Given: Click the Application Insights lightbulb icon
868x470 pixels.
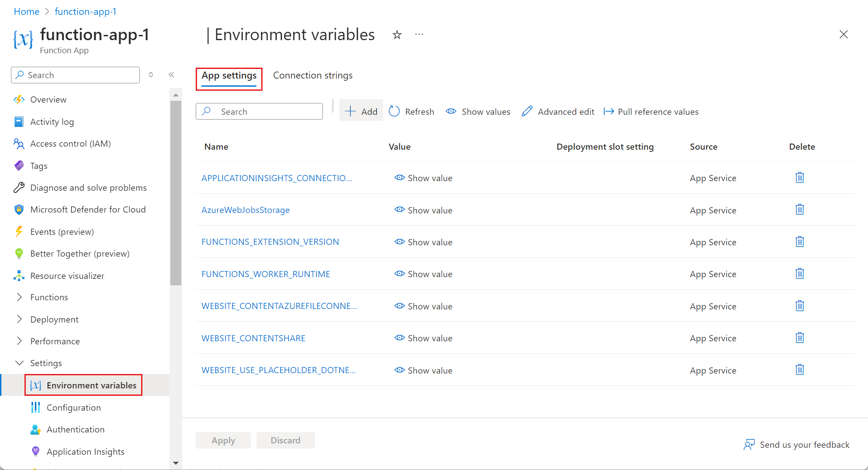Looking at the screenshot, I should click(x=35, y=451).
